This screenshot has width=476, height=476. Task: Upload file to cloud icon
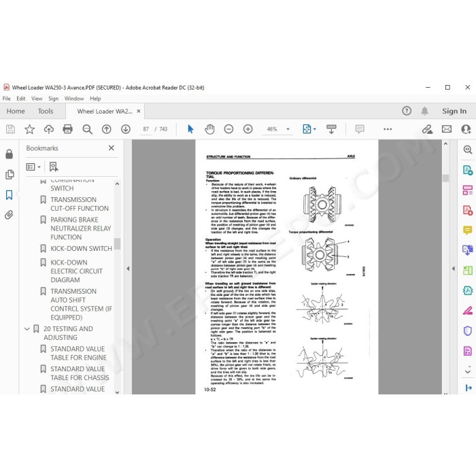[48, 129]
